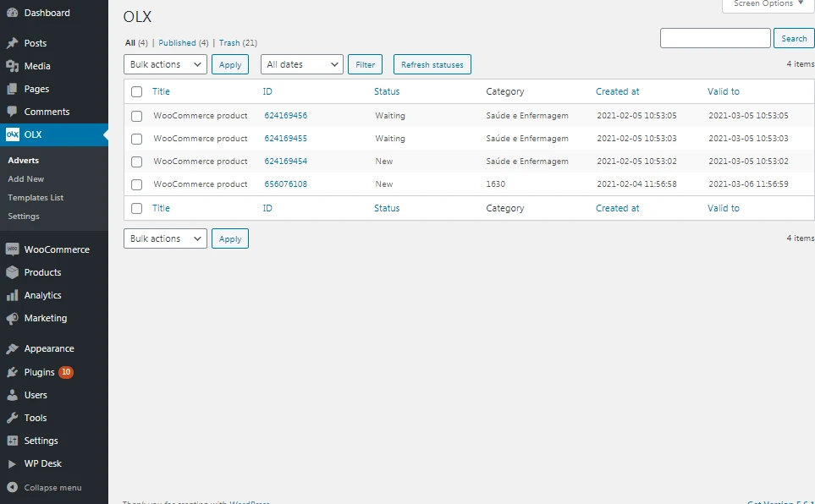Click the footer Status column header

387,208
